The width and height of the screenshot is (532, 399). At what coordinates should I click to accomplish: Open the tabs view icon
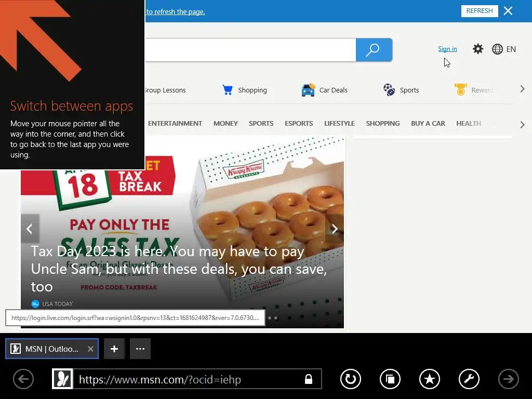click(390, 379)
